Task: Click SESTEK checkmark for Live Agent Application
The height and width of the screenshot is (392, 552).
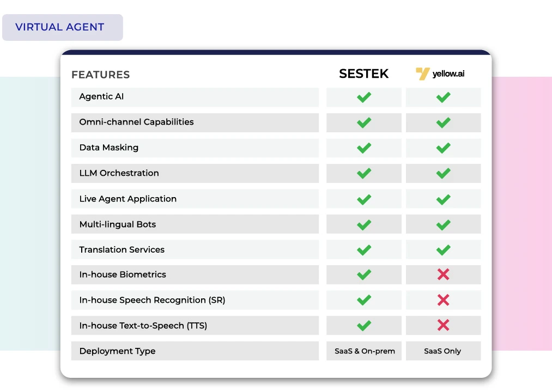Action: click(x=364, y=199)
